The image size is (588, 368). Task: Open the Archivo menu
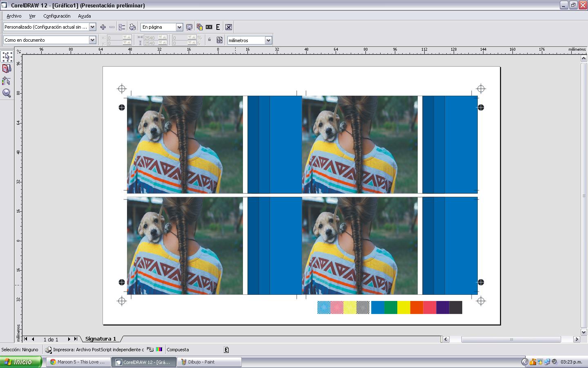click(14, 16)
